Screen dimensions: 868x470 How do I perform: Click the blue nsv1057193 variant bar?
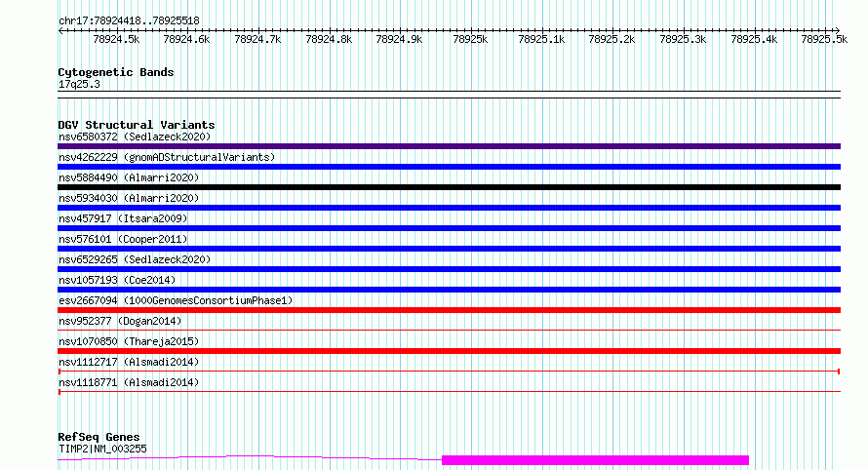click(x=449, y=290)
